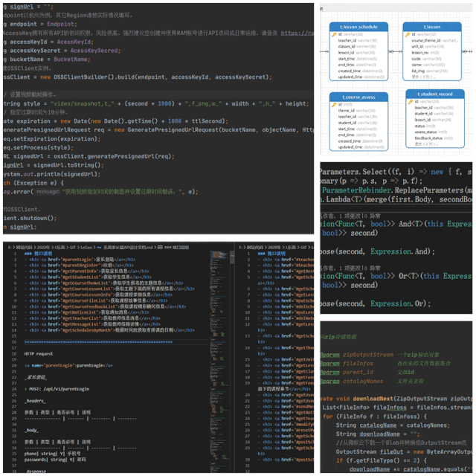Open LeGao breadcrumb in left editor
The image size is (476, 476).
pyautogui.click(x=86, y=248)
